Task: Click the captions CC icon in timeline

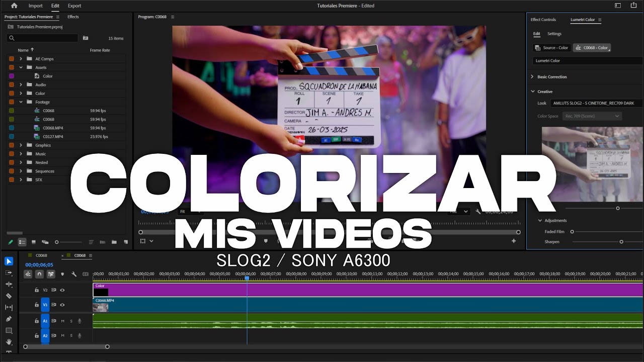Action: click(86, 274)
